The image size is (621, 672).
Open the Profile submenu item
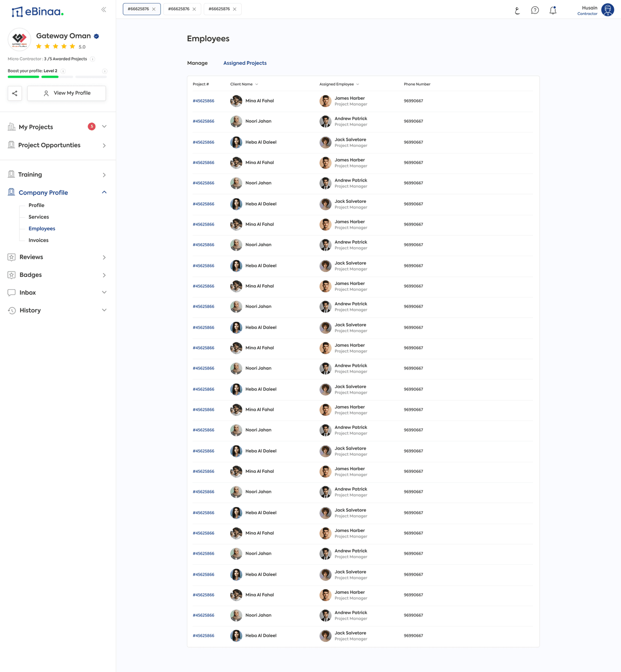tap(36, 205)
